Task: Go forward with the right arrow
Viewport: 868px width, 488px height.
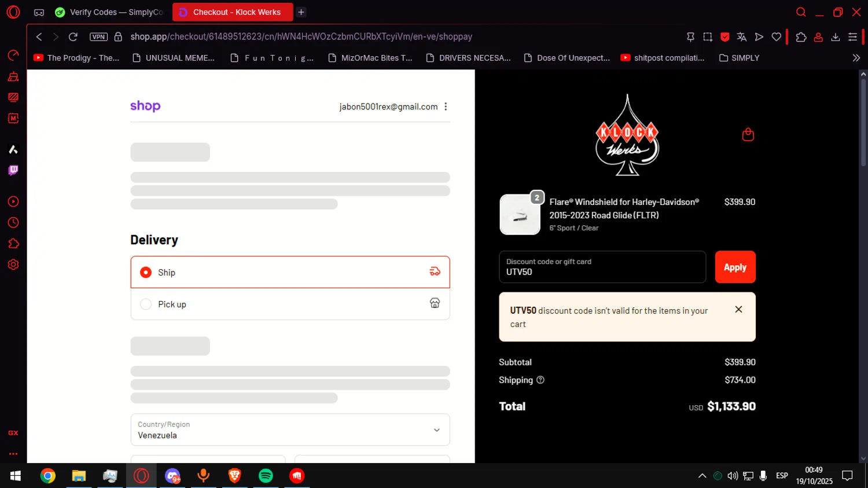Action: click(56, 36)
